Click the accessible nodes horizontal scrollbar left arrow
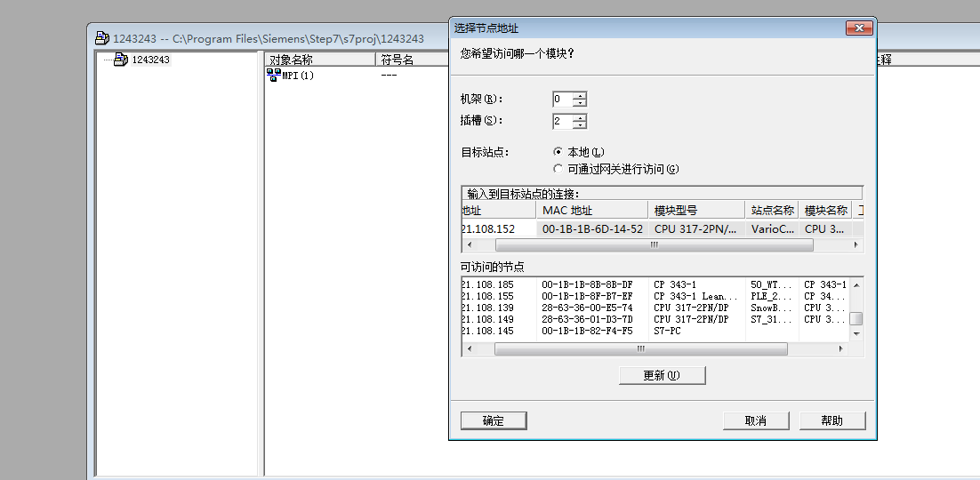Screen dimensions: 980x480 [470, 348]
